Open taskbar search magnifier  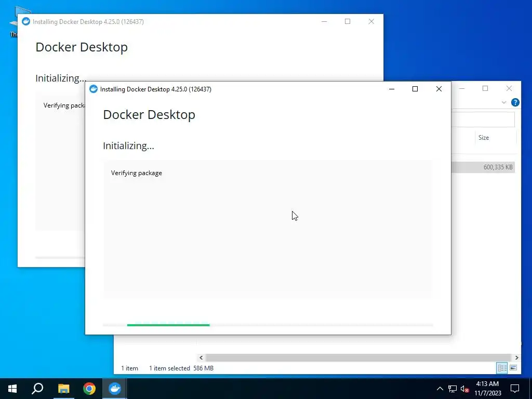37,389
